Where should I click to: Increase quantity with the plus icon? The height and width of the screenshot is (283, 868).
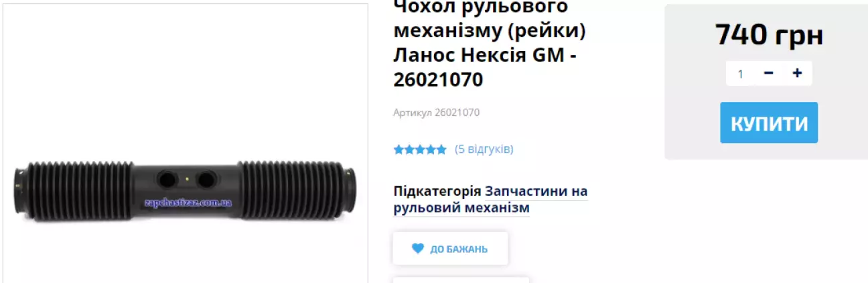click(x=797, y=74)
